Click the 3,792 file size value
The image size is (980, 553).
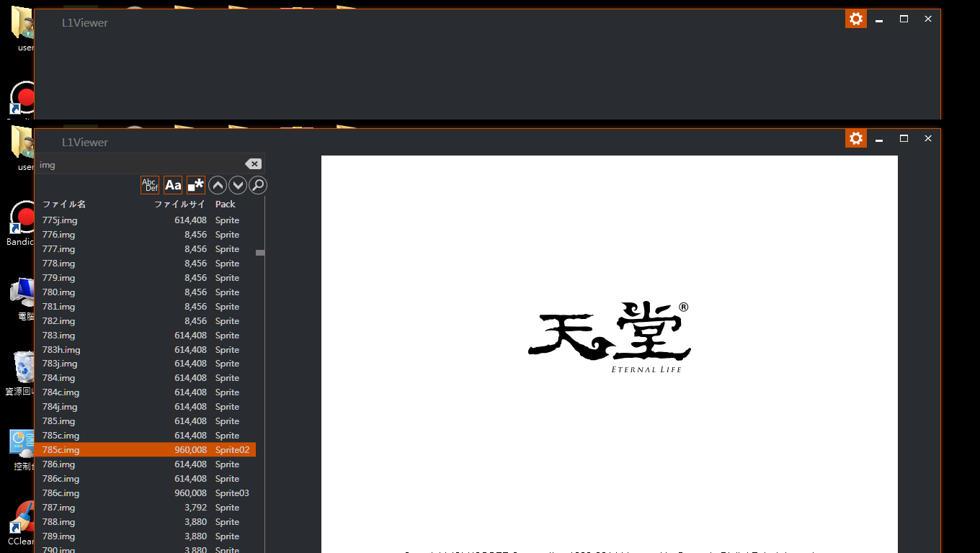(196, 508)
